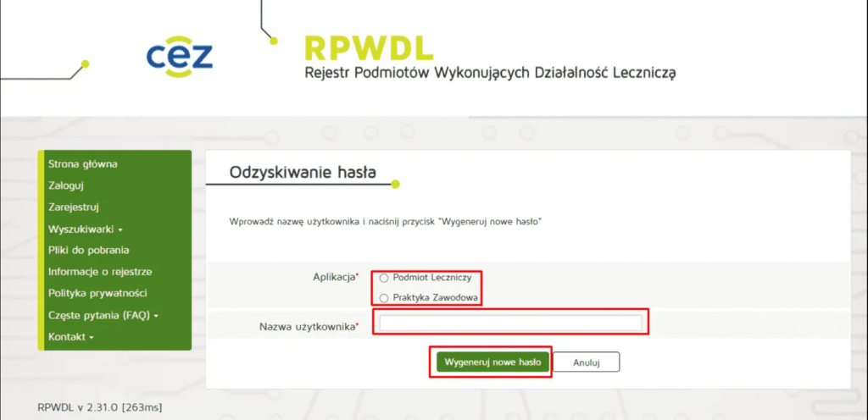Select the Praktyka Zawodowa radio button
This screenshot has height=420, width=868.
coord(384,298)
